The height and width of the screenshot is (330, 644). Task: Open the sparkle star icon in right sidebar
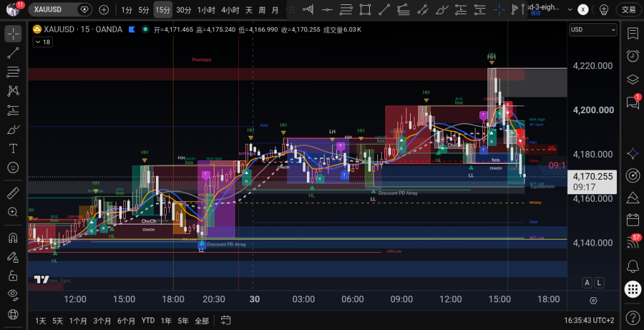(633, 153)
